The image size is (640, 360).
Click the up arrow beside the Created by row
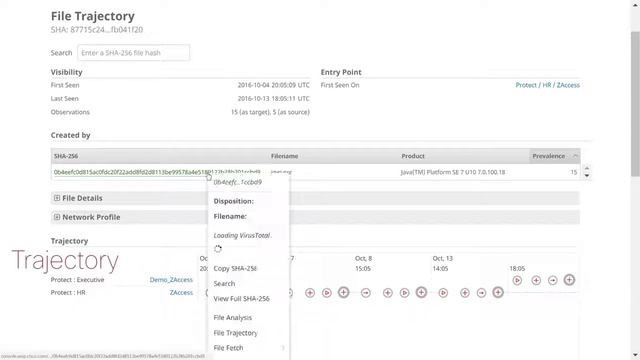(x=587, y=168)
